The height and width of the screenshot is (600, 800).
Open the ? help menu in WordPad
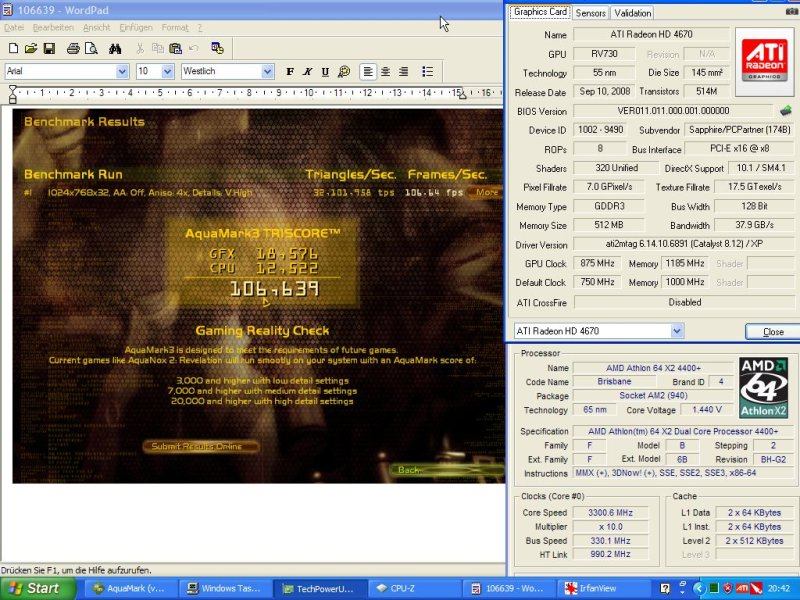(200, 28)
